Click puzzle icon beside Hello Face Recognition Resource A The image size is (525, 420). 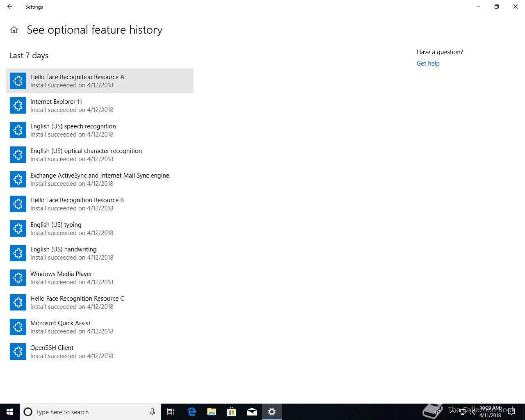(x=18, y=81)
